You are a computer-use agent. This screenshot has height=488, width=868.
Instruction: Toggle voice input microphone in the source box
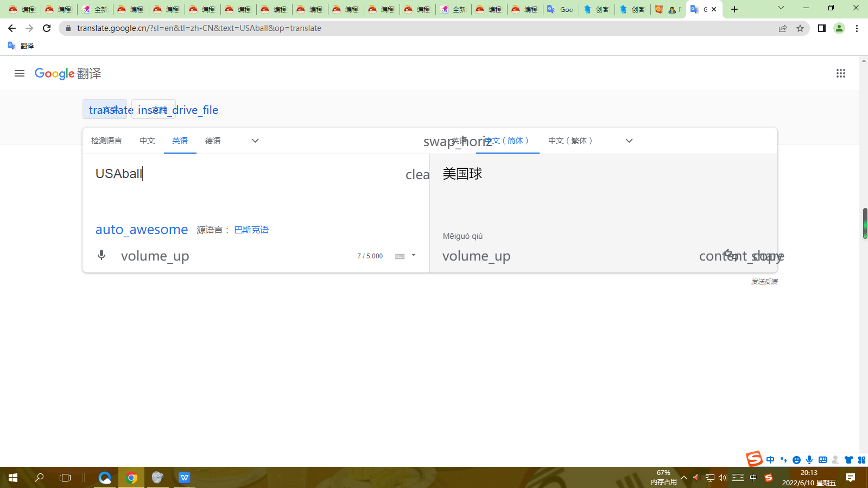[102, 255]
